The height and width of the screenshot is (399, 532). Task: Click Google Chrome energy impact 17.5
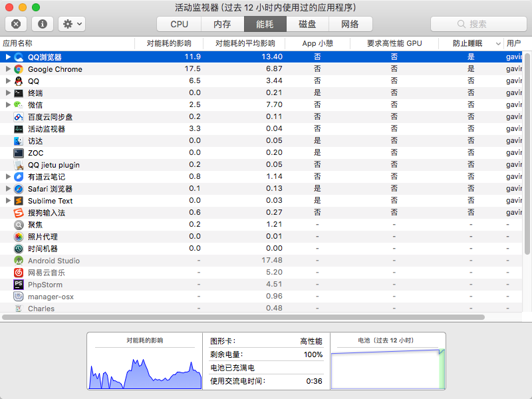[x=192, y=68]
